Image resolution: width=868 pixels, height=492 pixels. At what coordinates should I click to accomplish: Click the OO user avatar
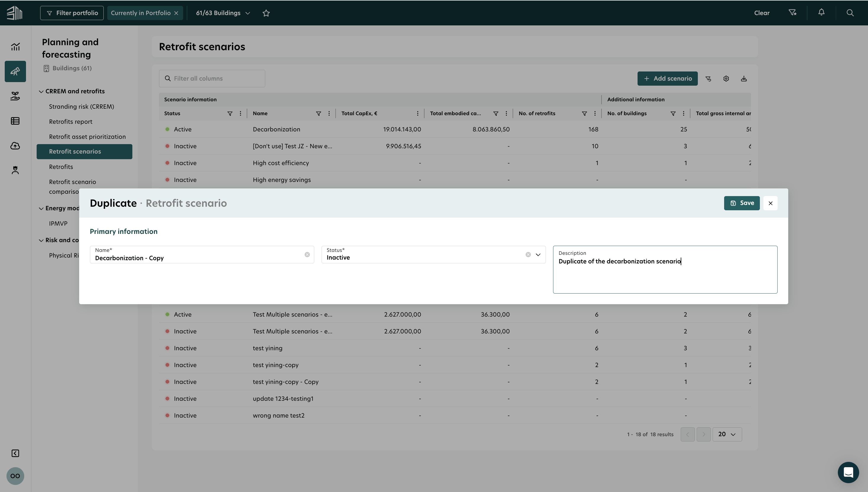(x=15, y=476)
